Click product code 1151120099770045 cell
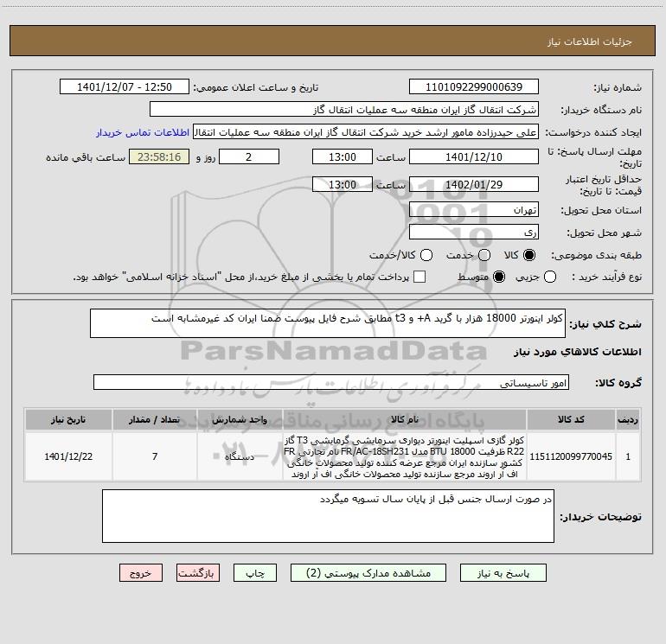Viewport: 666px width, 644px height. (571, 456)
